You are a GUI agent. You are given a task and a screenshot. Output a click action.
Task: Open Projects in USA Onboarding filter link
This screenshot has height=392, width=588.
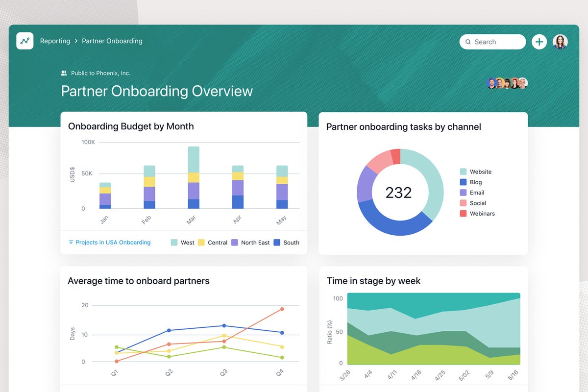tap(113, 243)
